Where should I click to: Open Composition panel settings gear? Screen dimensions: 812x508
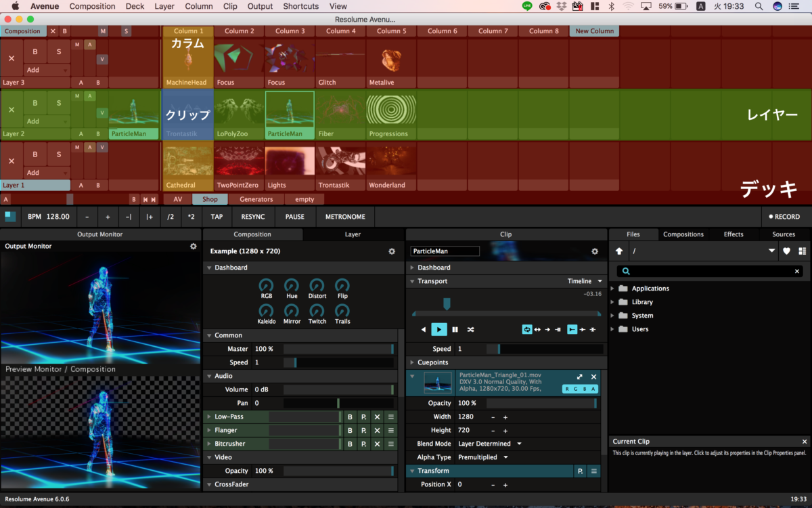click(x=392, y=251)
